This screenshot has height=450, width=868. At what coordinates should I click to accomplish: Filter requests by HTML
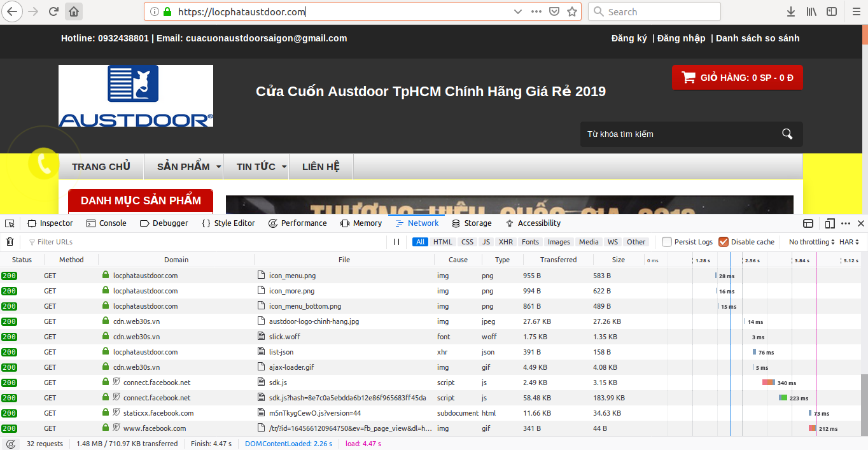[443, 242]
